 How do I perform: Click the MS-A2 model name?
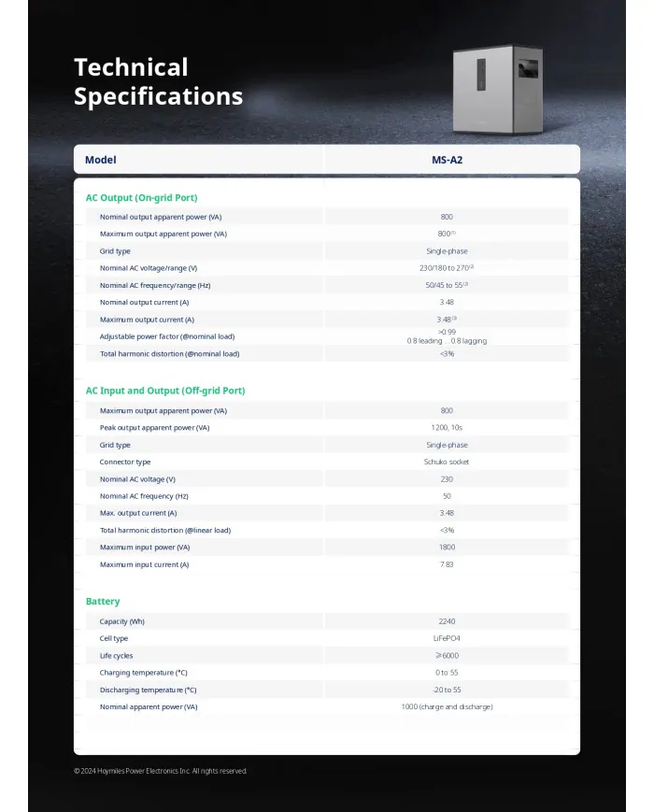tap(447, 160)
